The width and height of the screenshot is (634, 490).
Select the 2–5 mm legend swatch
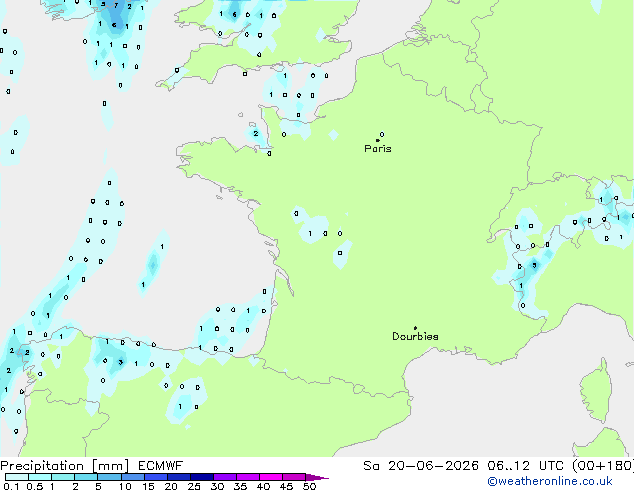coord(86,477)
